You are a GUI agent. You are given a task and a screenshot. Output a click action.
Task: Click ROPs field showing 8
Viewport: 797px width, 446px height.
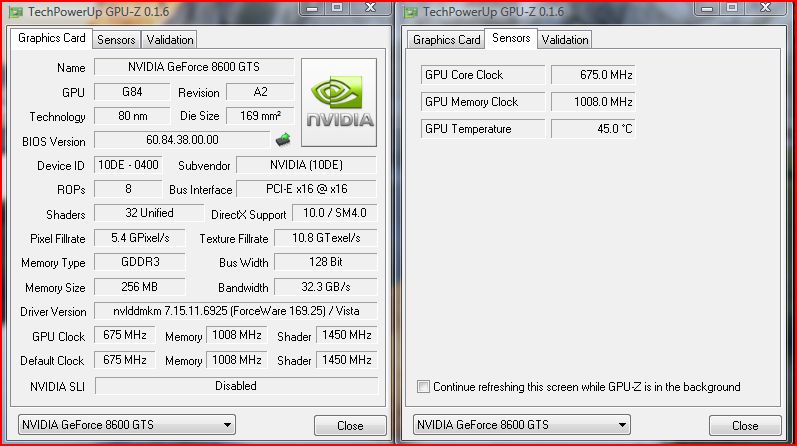point(128,189)
